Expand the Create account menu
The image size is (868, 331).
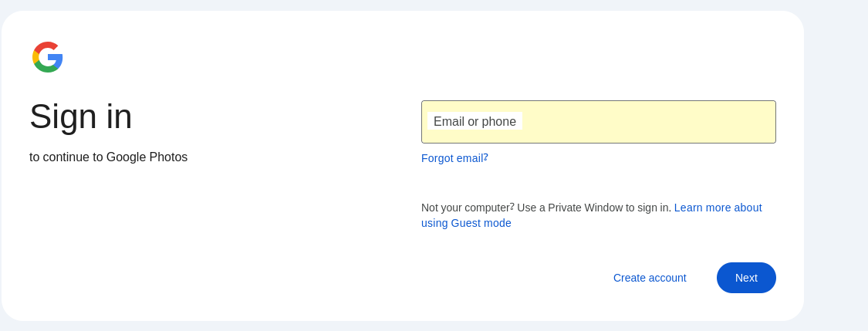(650, 278)
